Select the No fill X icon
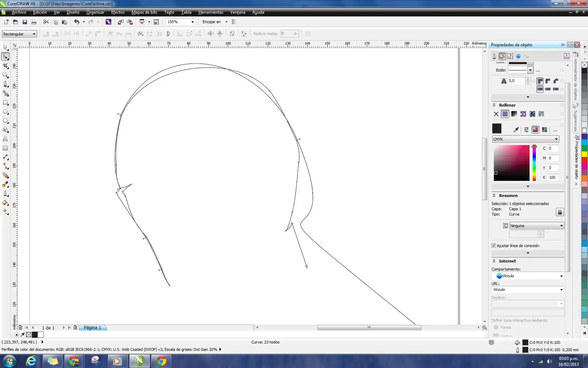Image resolution: width=588 pixels, height=368 pixels. click(496, 114)
